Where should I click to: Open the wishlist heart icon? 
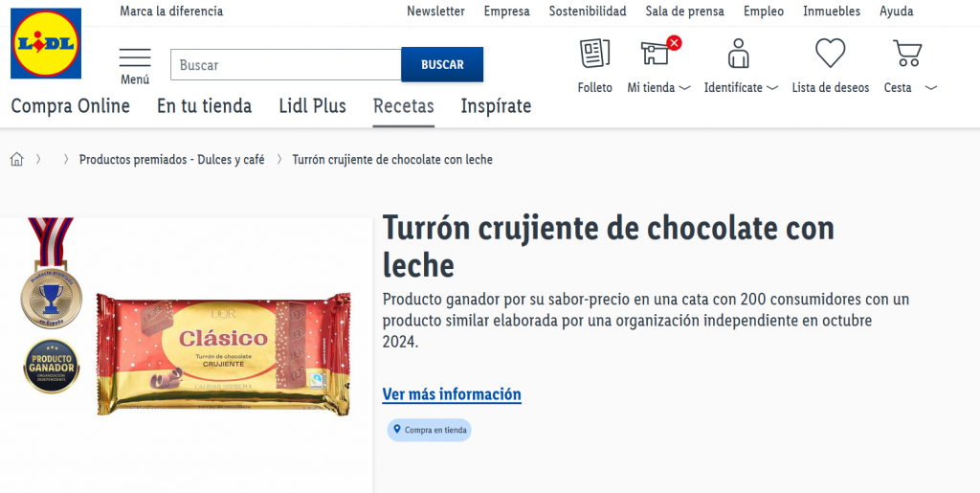[x=830, y=53]
